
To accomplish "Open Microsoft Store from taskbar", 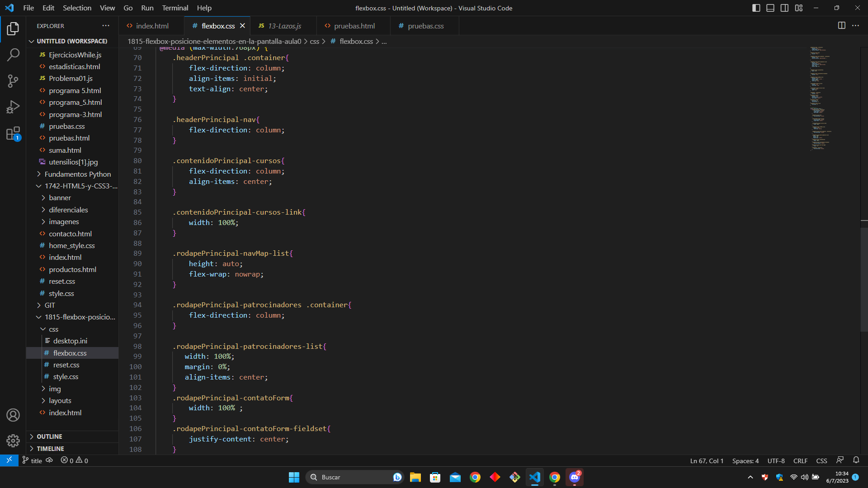I will coord(435,477).
